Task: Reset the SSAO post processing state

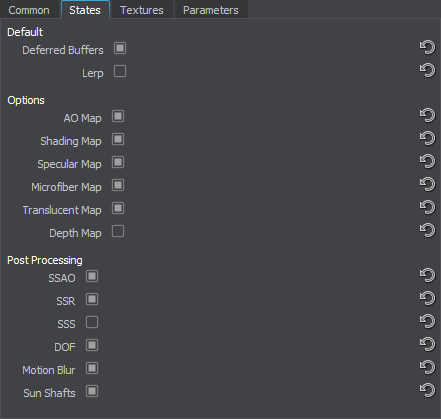Action: click(x=427, y=275)
